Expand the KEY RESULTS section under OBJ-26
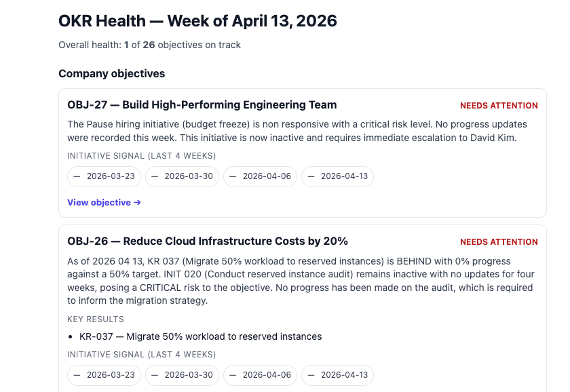570x392 pixels. [95, 319]
